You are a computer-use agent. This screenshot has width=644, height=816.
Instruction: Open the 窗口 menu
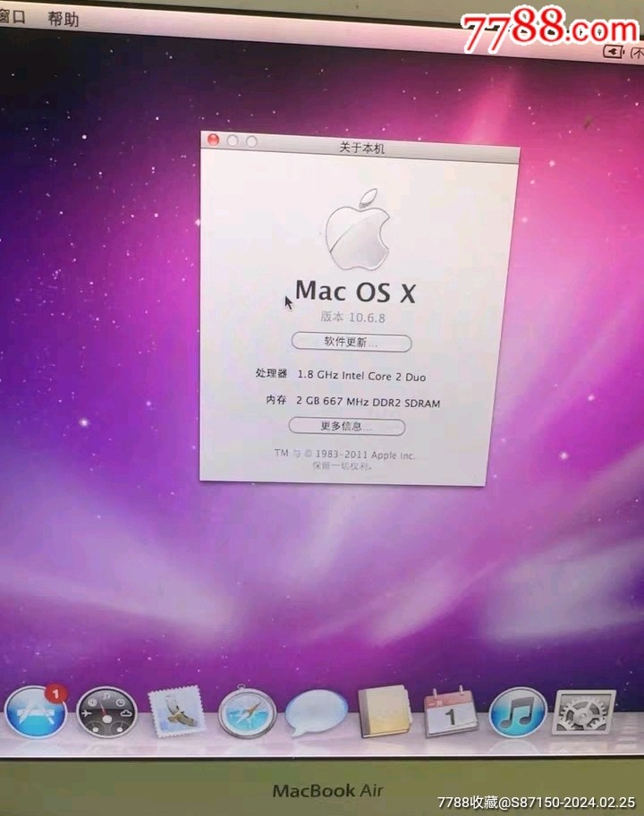coord(12,17)
